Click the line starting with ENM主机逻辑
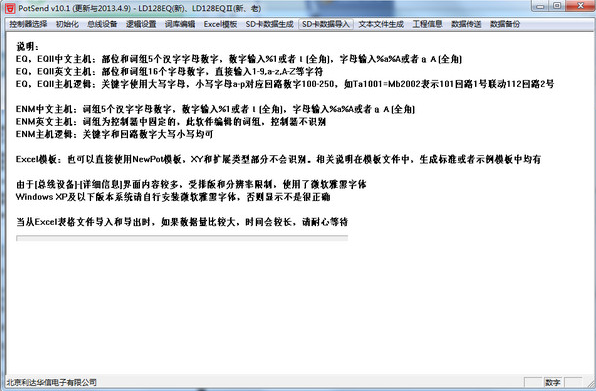This screenshot has height=391, width=596. click(x=114, y=134)
